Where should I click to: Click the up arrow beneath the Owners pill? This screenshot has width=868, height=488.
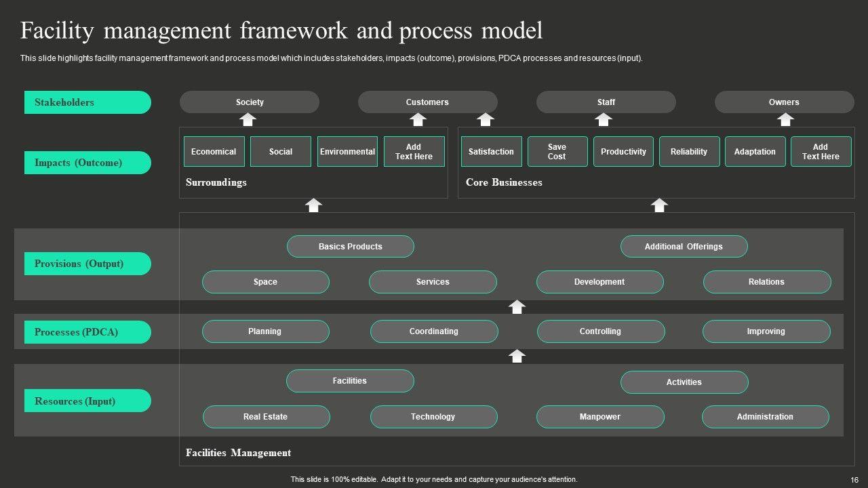click(785, 120)
